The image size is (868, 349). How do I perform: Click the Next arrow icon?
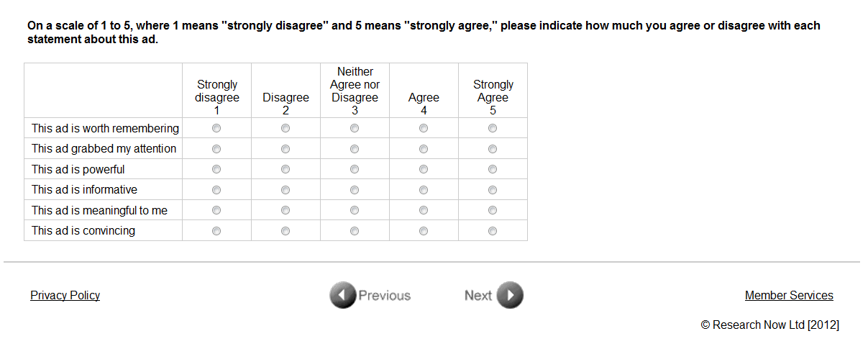point(510,295)
